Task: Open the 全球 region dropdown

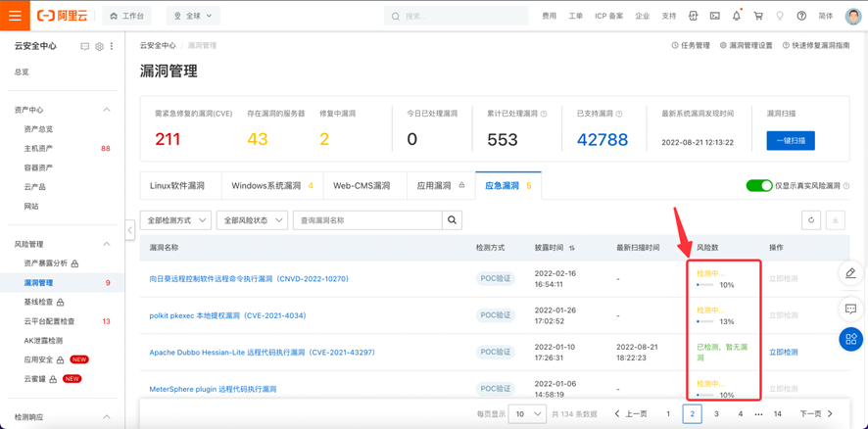Action: click(x=193, y=16)
